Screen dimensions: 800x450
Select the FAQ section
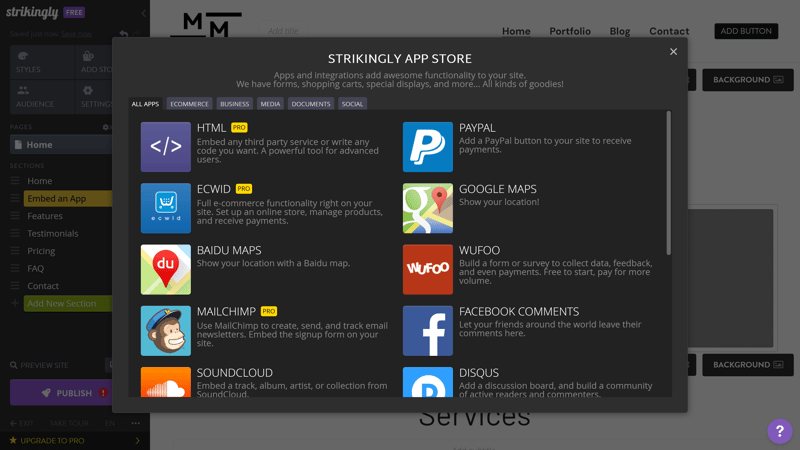(35, 268)
